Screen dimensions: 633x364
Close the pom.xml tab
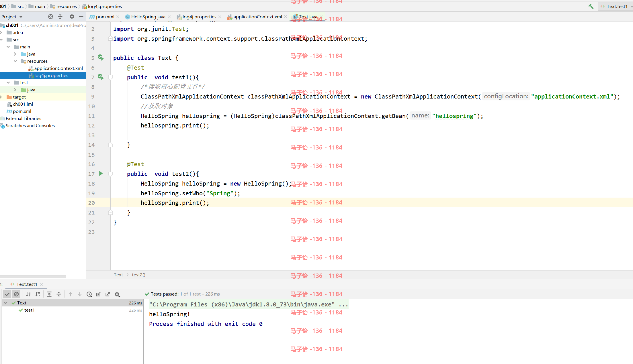(118, 17)
